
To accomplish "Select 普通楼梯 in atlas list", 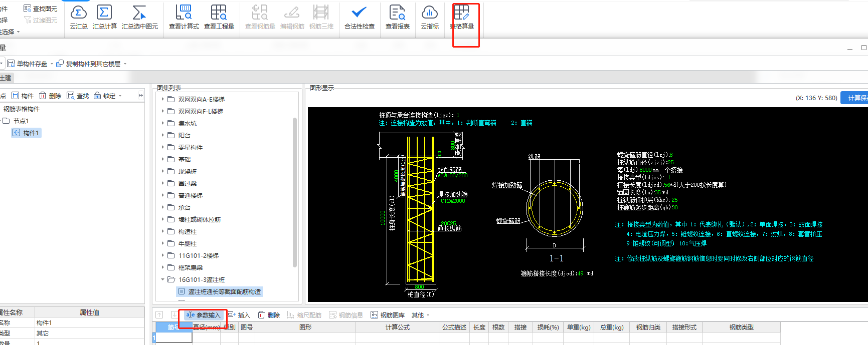I will 191,195.
